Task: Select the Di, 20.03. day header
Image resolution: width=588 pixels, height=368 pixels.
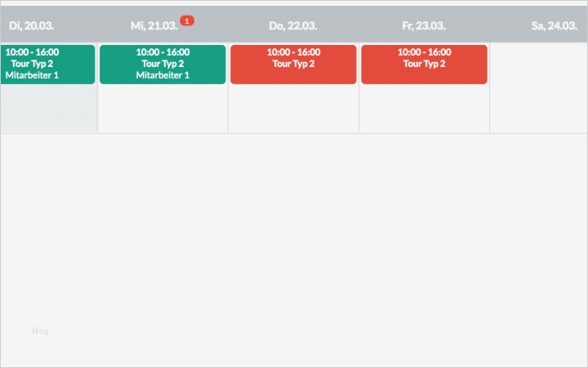Action: [31, 25]
